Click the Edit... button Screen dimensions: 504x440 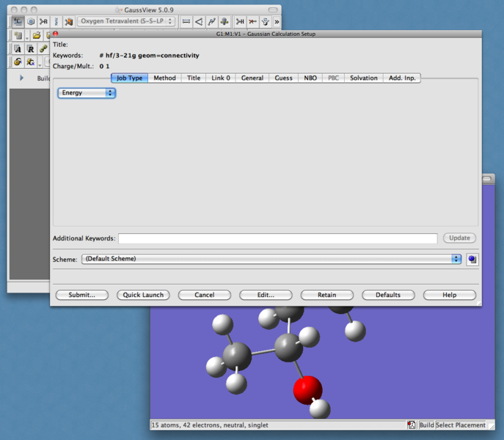(266, 295)
